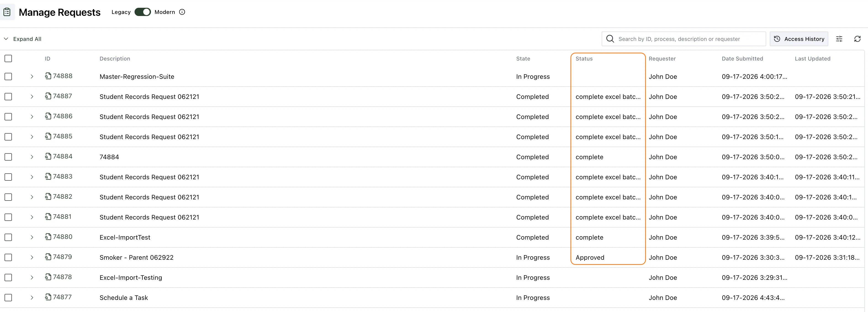This screenshot has width=868, height=312.
Task: Click the Requester column header
Action: point(662,59)
